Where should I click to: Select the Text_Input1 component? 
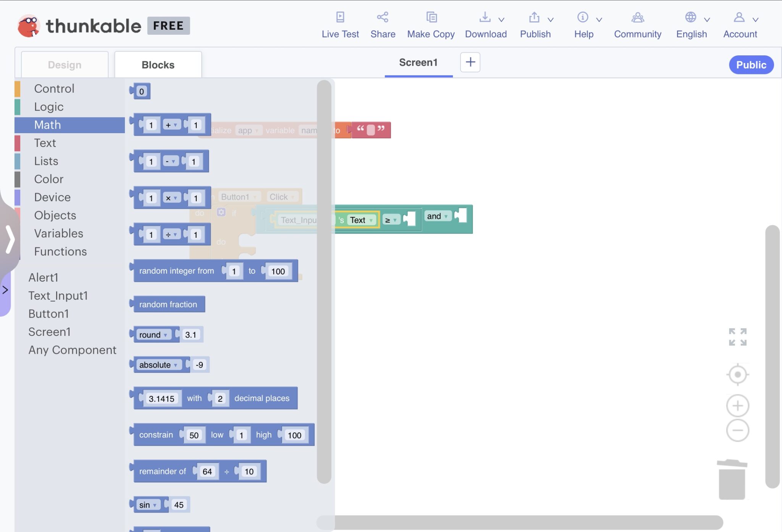[58, 295]
